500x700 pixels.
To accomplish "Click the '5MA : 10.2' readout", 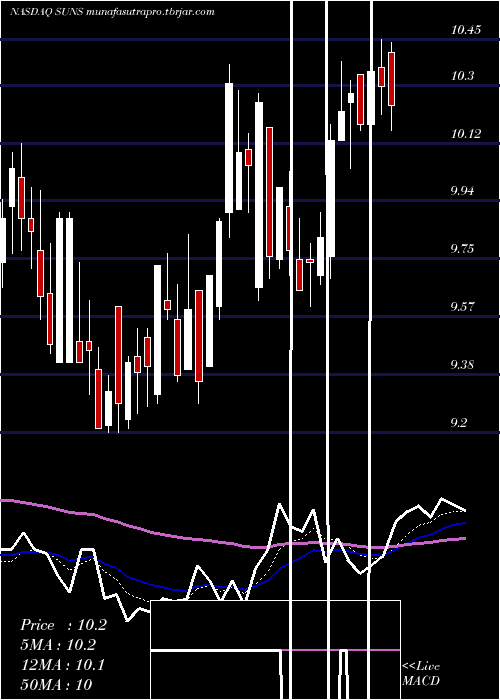I will (58, 645).
